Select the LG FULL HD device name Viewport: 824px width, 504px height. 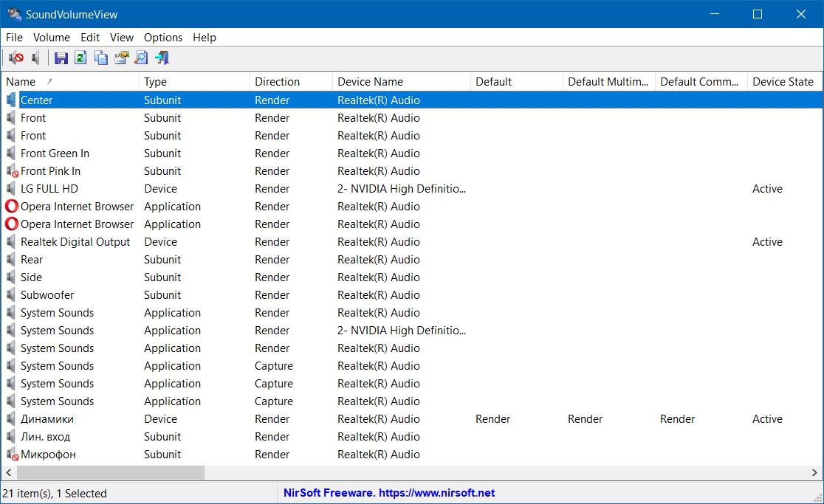point(49,188)
